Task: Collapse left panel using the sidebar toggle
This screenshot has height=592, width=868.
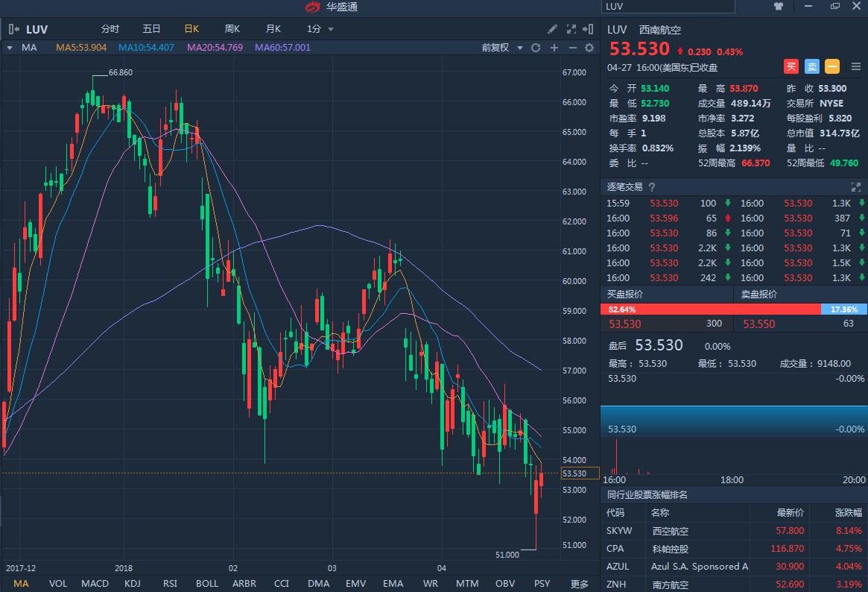Action: [x=13, y=29]
